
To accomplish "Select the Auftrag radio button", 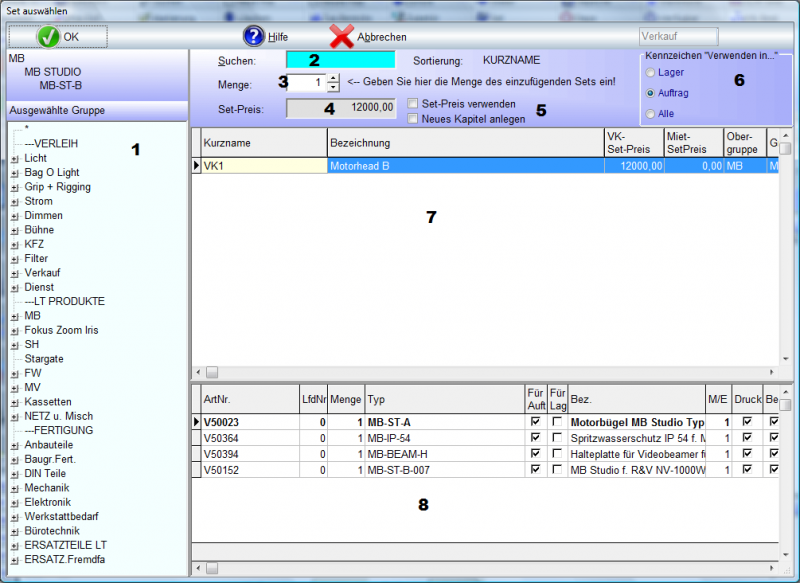I will (x=650, y=93).
